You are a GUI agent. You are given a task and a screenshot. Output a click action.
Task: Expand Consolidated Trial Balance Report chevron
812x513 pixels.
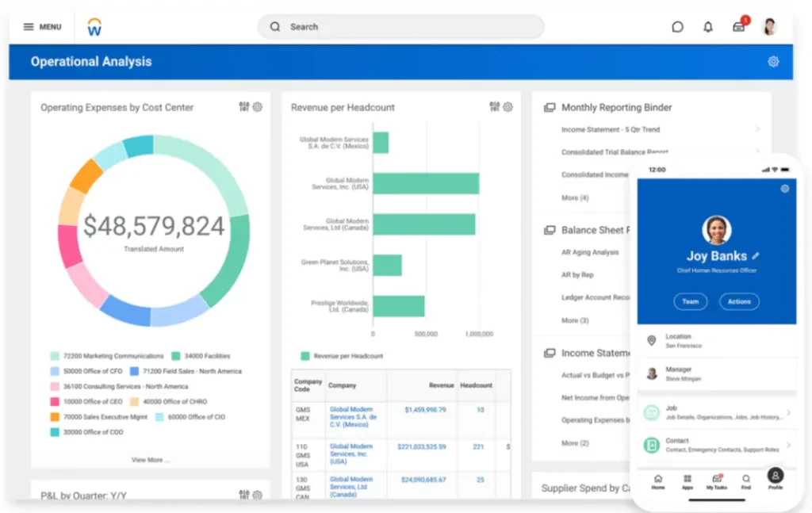[x=757, y=151]
